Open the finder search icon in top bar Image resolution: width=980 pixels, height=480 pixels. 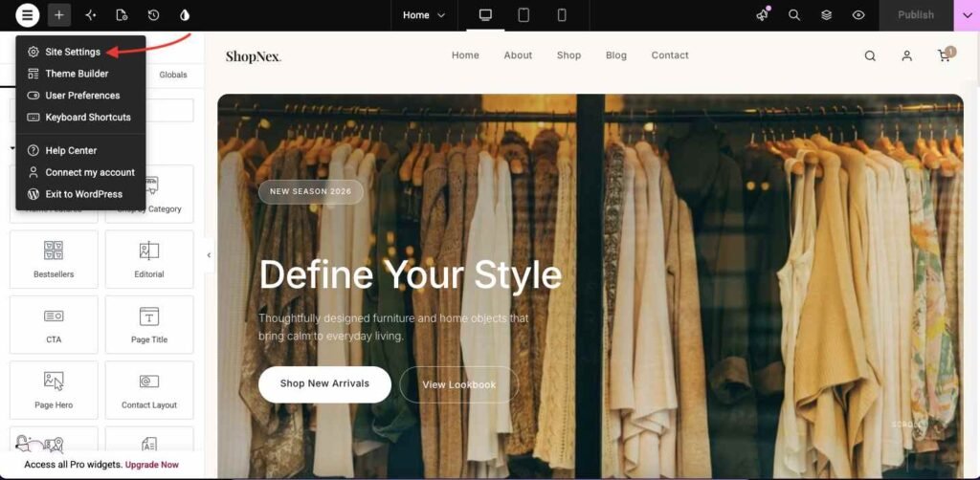click(794, 15)
